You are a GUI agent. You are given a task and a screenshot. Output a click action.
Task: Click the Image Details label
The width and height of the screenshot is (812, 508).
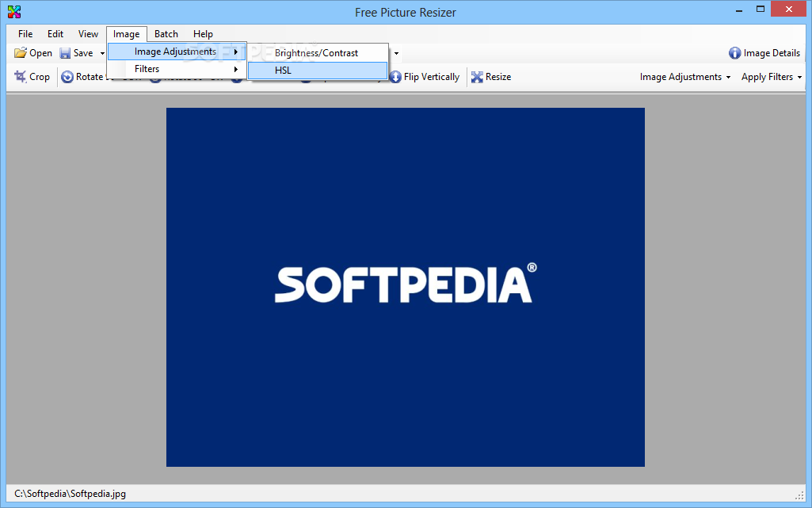click(x=772, y=53)
